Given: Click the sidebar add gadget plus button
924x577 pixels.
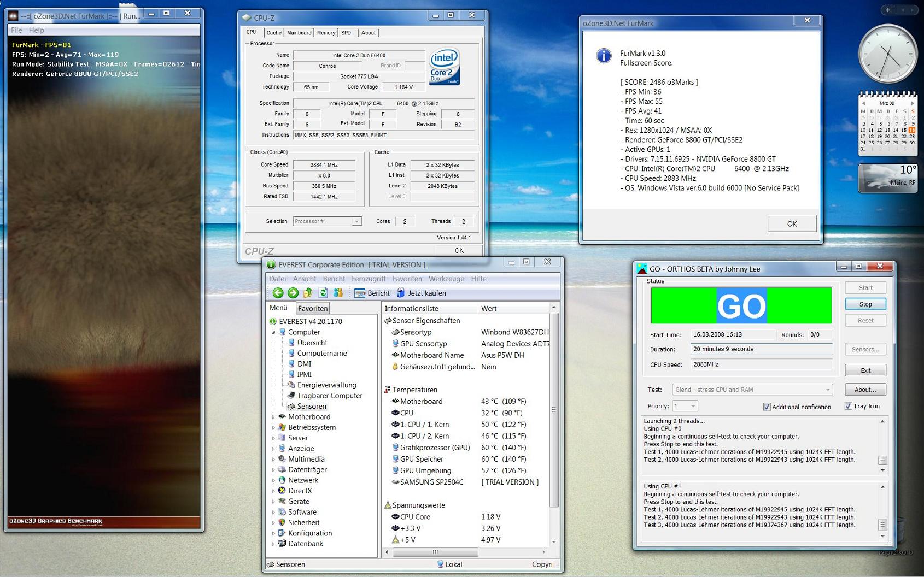Looking at the screenshot, I should tap(887, 10).
